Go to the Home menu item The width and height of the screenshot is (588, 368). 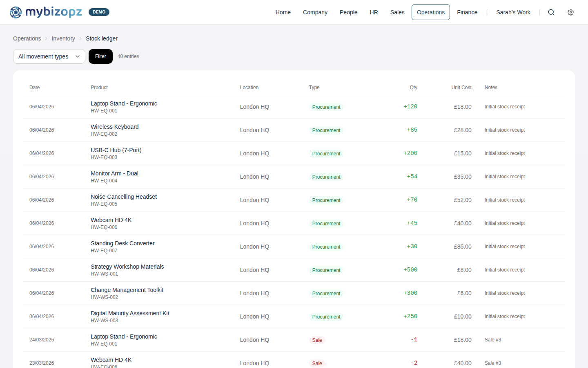pos(283,12)
